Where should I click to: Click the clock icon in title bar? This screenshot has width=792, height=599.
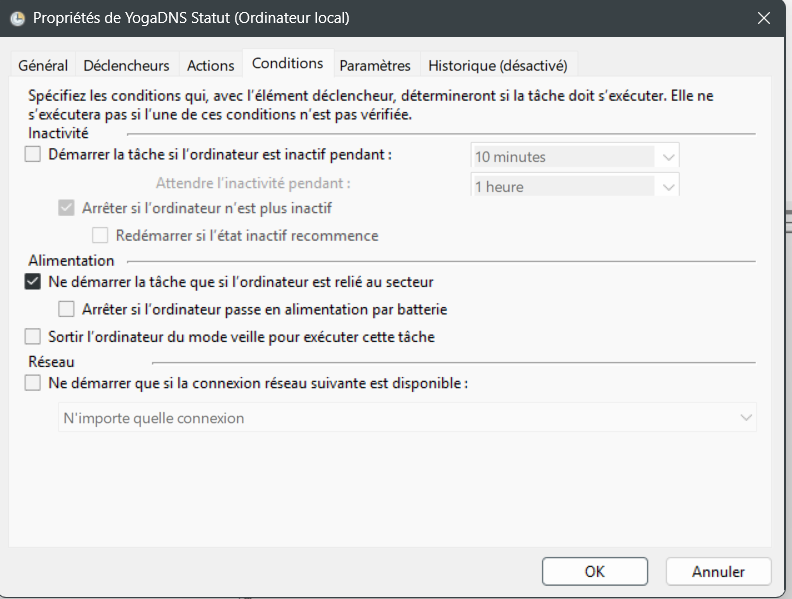17,18
